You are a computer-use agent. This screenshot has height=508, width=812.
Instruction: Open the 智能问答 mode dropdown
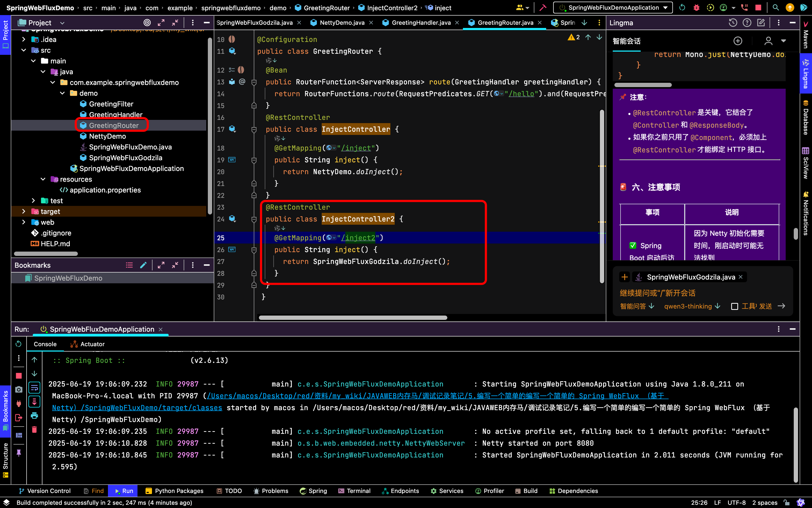pos(637,306)
